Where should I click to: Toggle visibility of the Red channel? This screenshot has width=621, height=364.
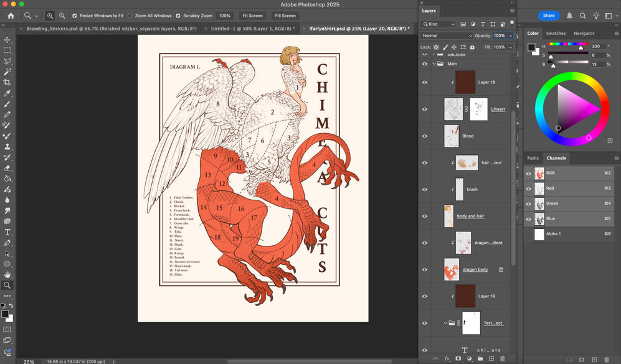[x=529, y=189]
